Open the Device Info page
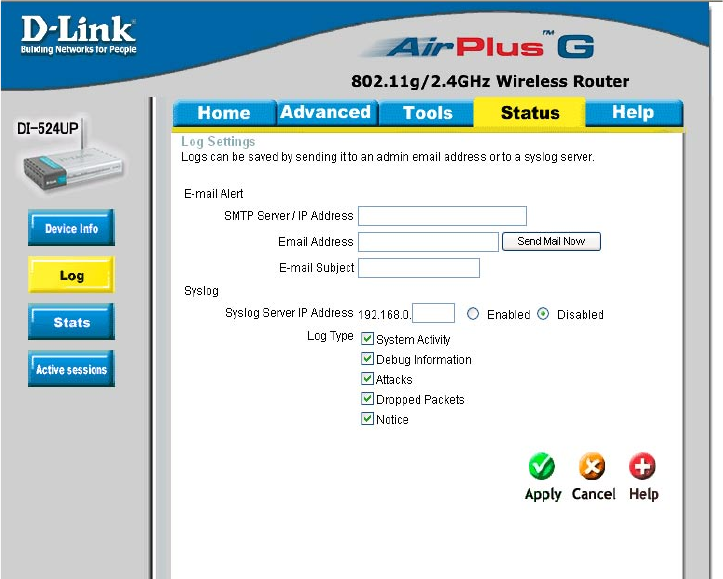This screenshot has height=579, width=723. [71, 228]
